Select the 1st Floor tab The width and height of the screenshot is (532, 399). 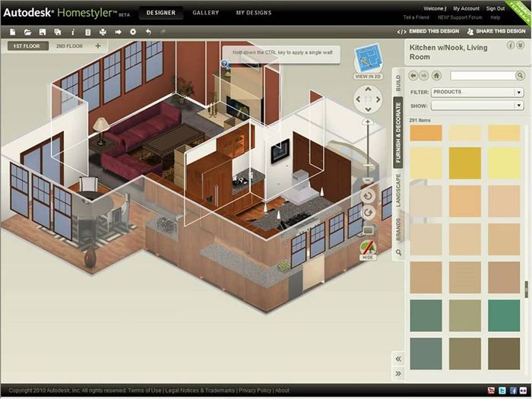point(27,46)
